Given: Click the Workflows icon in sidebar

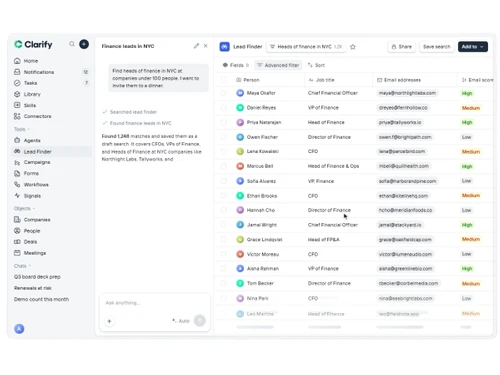Looking at the screenshot, I should pyautogui.click(x=17, y=184).
